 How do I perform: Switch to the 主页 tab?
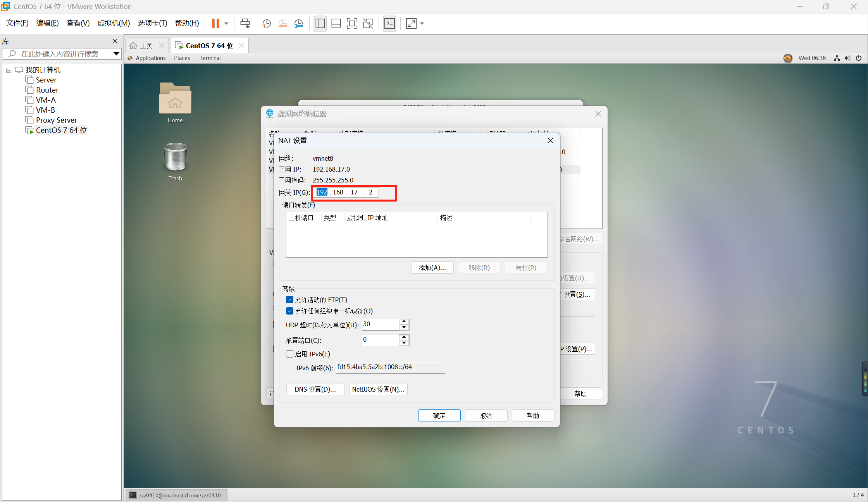(x=145, y=45)
